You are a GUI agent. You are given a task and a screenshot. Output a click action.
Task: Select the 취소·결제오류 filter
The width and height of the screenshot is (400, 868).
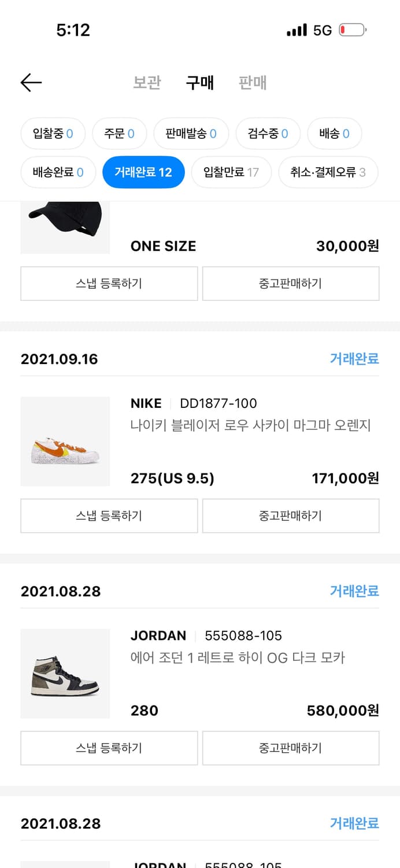tap(328, 172)
